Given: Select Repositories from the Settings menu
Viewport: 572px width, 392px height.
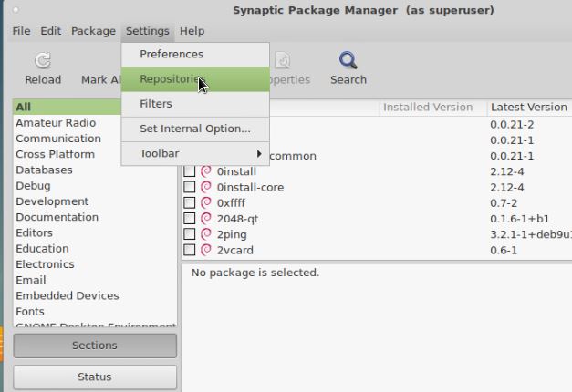Looking at the screenshot, I should (172, 79).
